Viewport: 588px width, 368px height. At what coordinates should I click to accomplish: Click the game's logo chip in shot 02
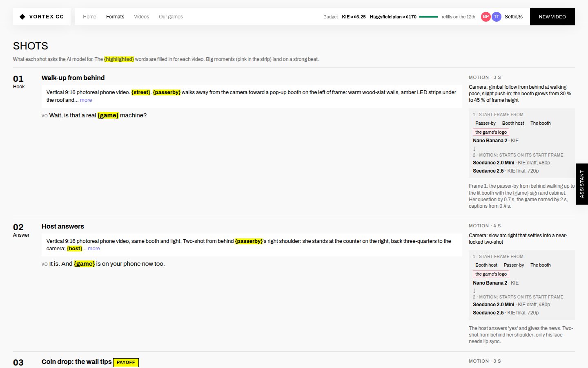click(x=491, y=274)
